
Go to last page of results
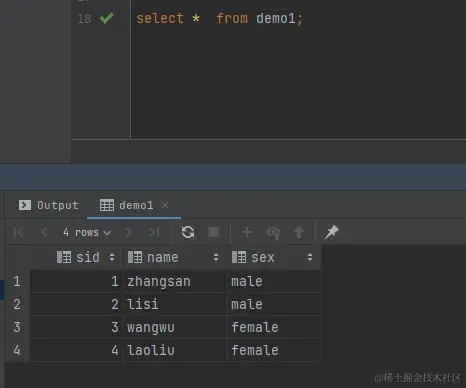click(154, 232)
